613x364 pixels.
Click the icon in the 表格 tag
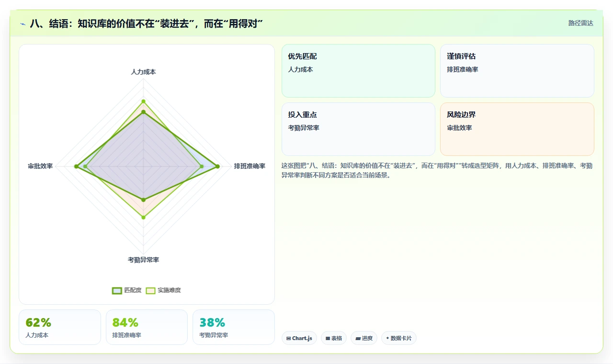[328, 338]
